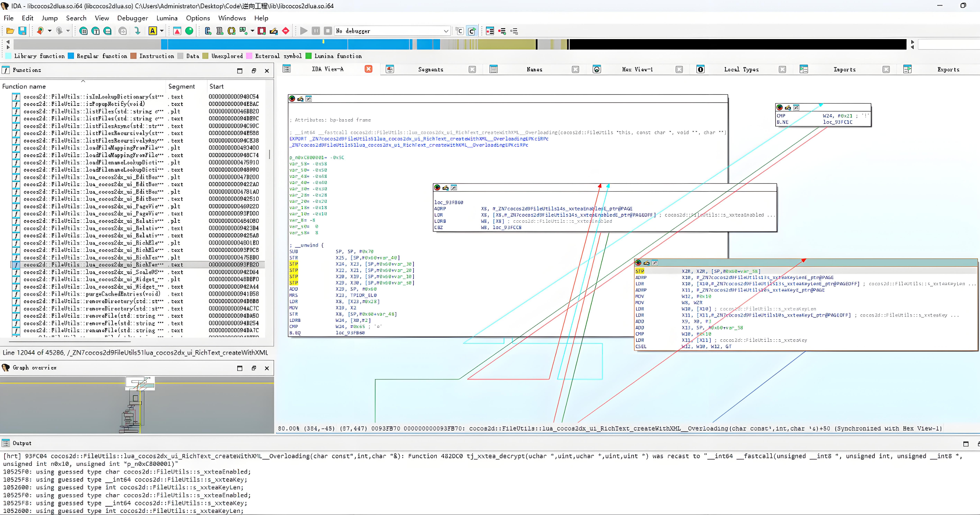
Task: Click the Segments tab pie icon
Action: tap(390, 69)
